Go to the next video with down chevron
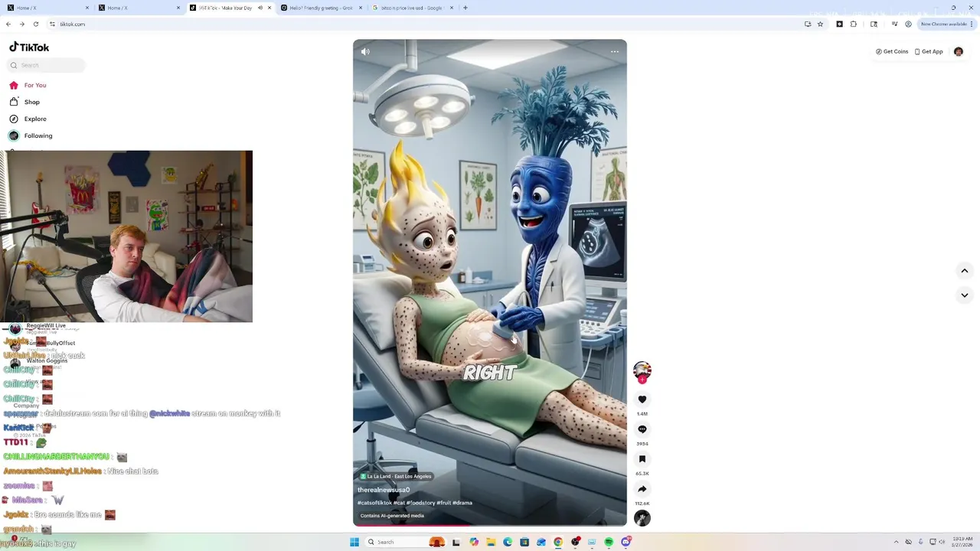Viewport: 980px width, 551px height. tap(965, 295)
